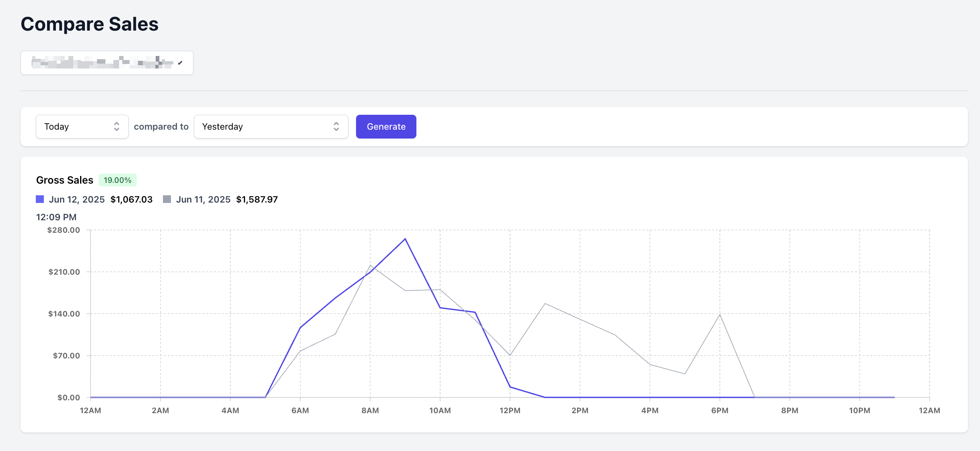Click the gray Jun 11, 2025 legend swatch
The height and width of the screenshot is (451, 980).
coord(167,199)
